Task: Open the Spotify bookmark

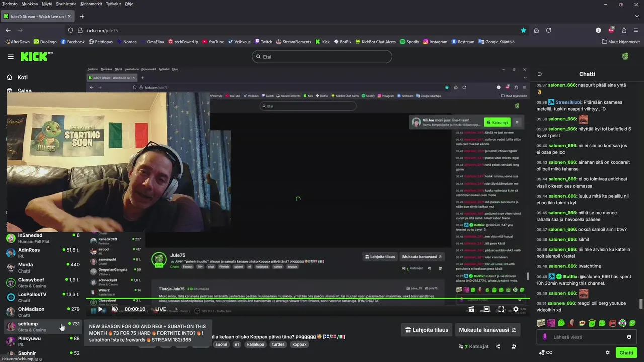Action: coord(410,42)
